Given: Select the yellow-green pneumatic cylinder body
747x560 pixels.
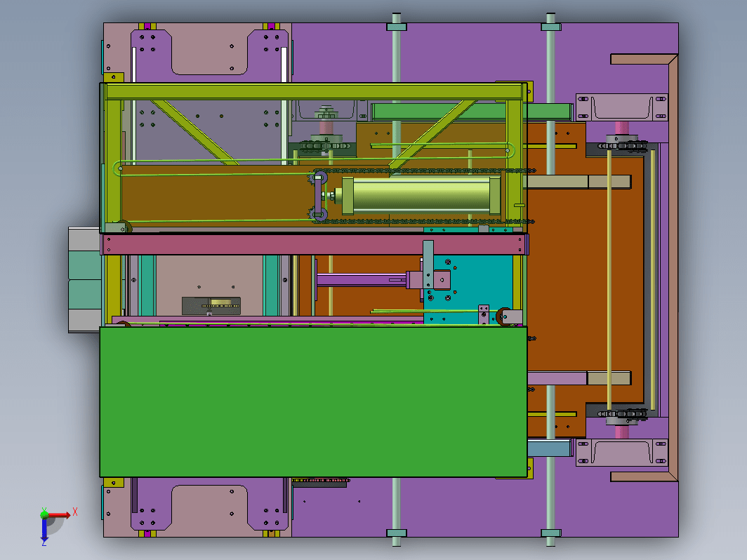Looking at the screenshot, I should coord(421,195).
